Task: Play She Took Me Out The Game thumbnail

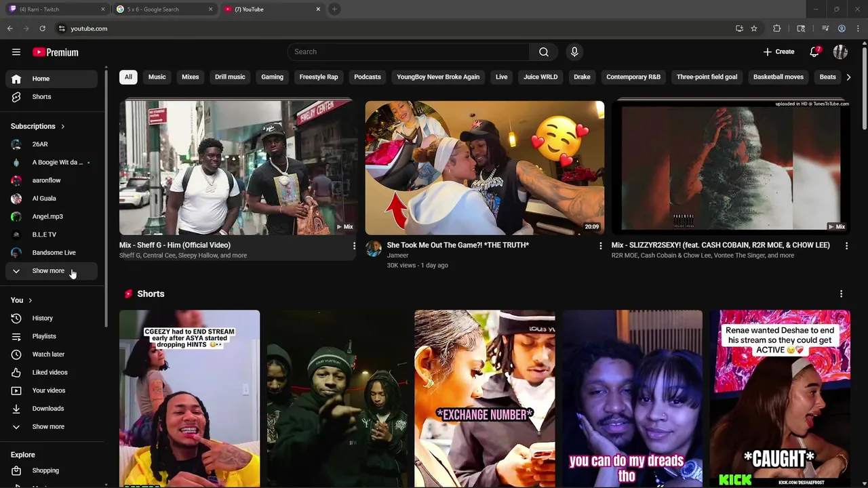Action: pos(485,167)
